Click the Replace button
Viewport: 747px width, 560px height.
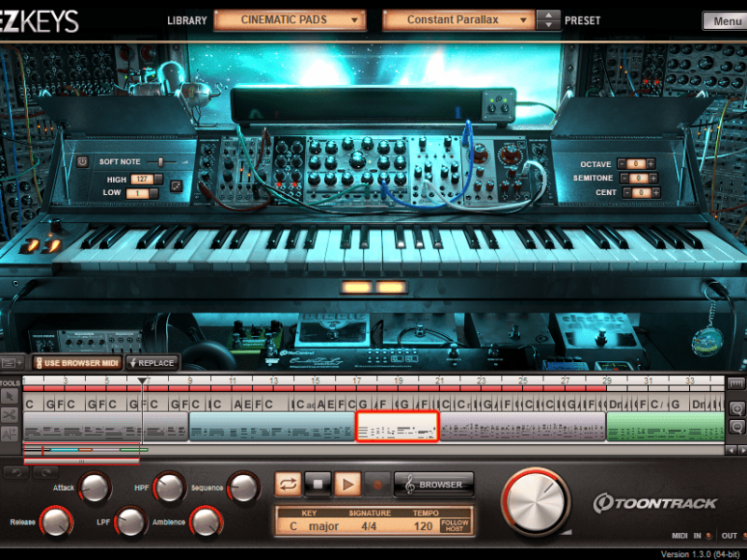(152, 363)
